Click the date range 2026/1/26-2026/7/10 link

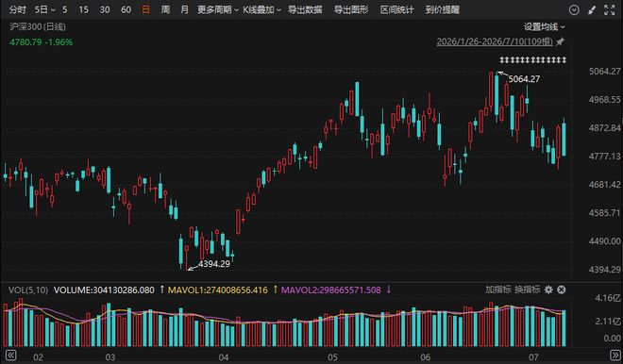(x=495, y=41)
